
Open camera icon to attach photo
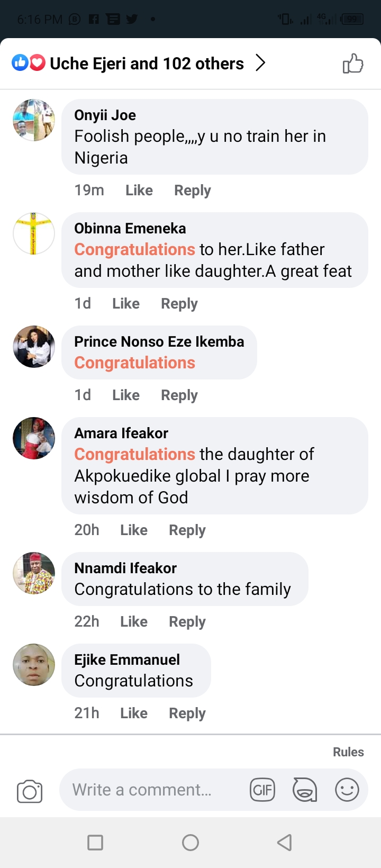tap(30, 791)
